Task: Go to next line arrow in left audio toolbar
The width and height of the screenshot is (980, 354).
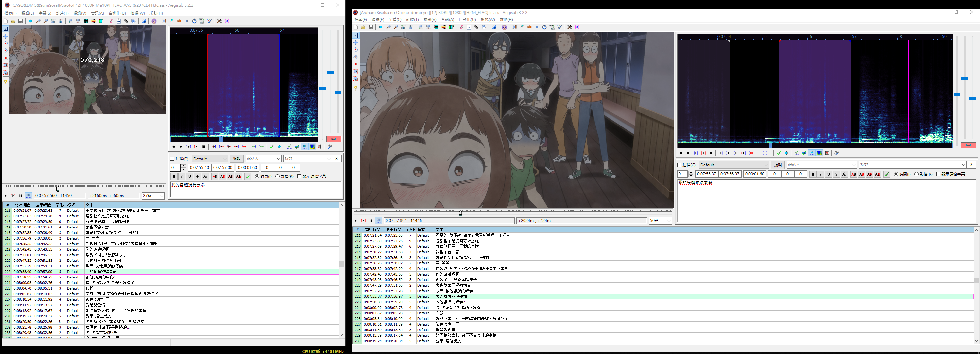Action: coord(279,147)
